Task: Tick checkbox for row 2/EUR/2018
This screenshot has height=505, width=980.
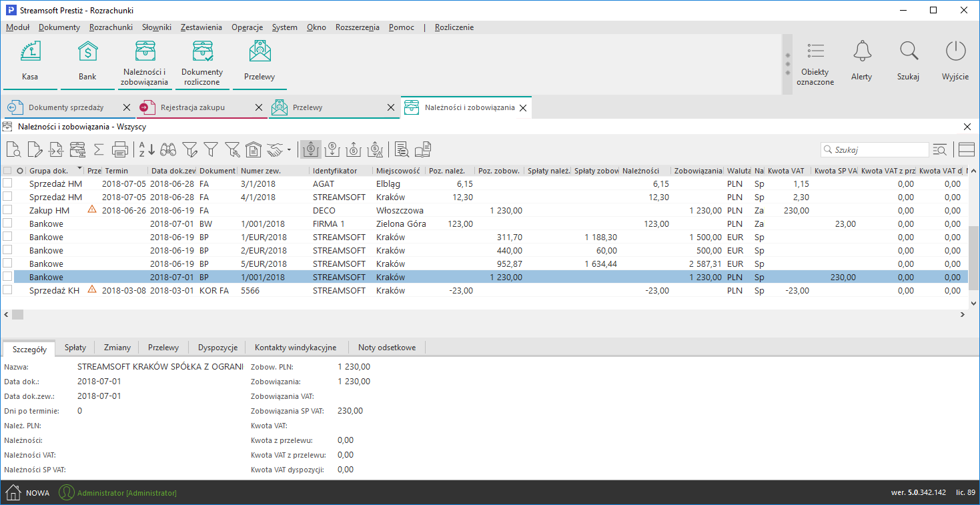Action: (x=7, y=250)
